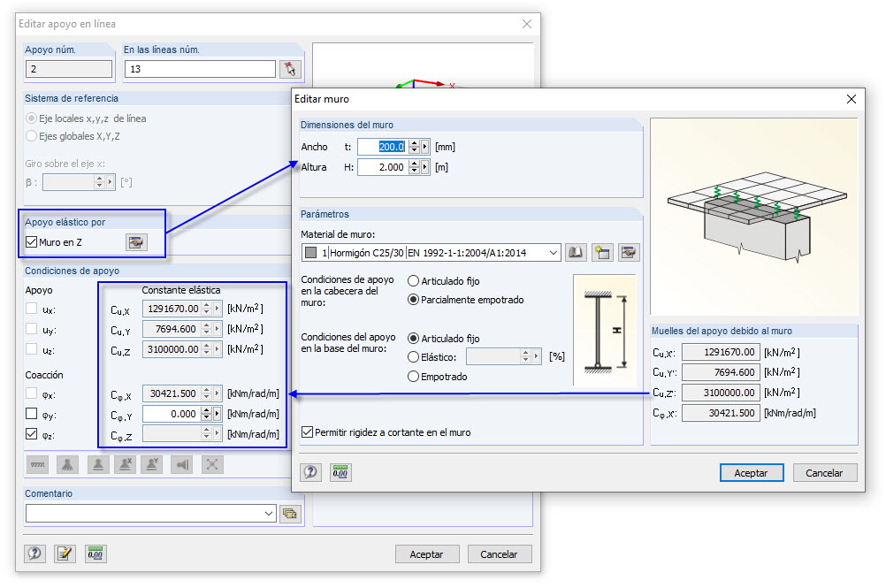886x588 pixels.
Task: Open material library book icon
Action: click(x=576, y=253)
